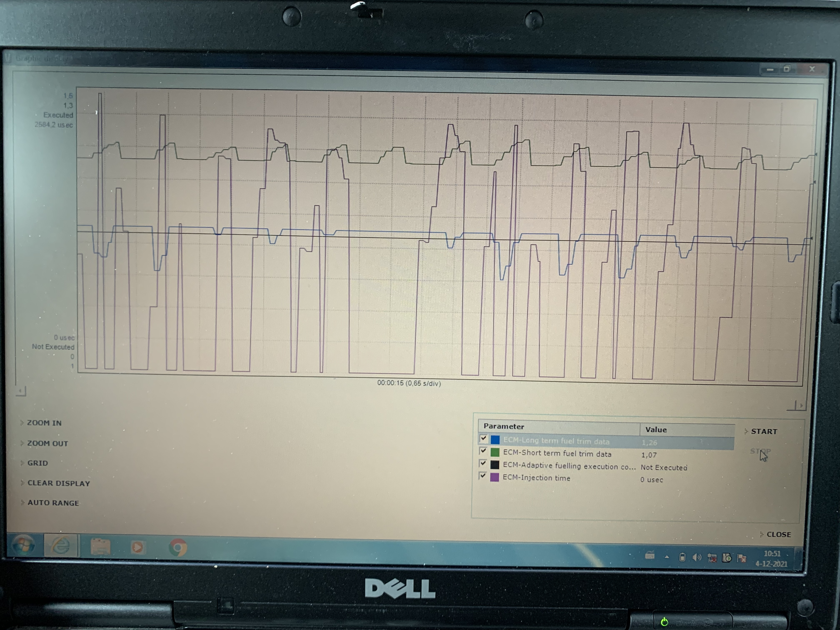Viewport: 840px width, 630px height.
Task: Open the file explorer folder icon
Action: click(x=100, y=547)
